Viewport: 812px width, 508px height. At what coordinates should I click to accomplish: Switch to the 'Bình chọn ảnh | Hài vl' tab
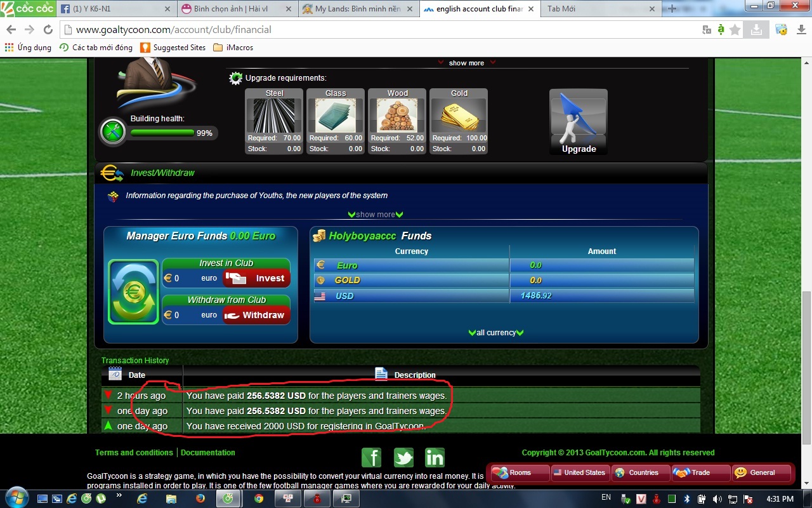pyautogui.click(x=237, y=9)
